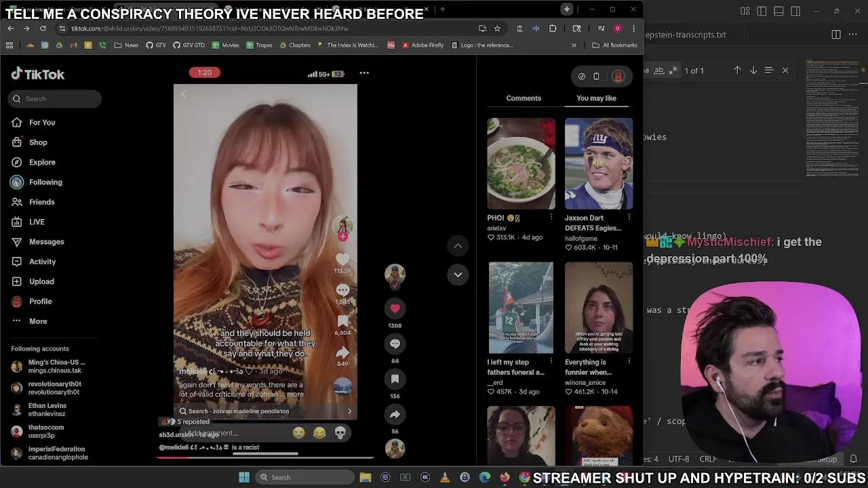Screen dimensions: 868x488
Task: Open options for the Jaxson Dart video
Action: coord(629,218)
